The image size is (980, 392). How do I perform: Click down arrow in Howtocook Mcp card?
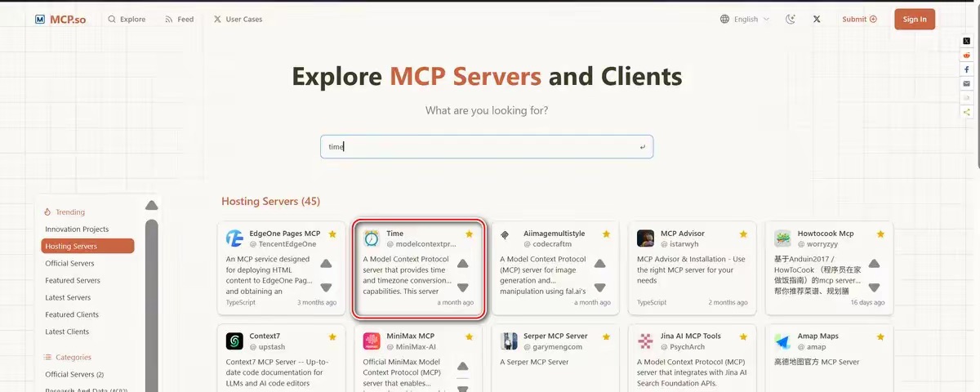point(874,287)
